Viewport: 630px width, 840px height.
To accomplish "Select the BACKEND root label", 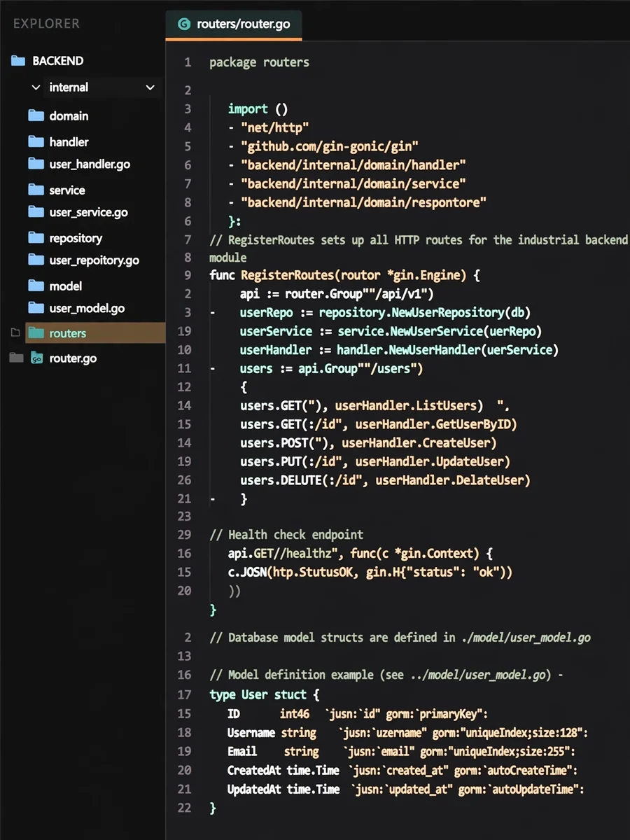I will [x=58, y=61].
